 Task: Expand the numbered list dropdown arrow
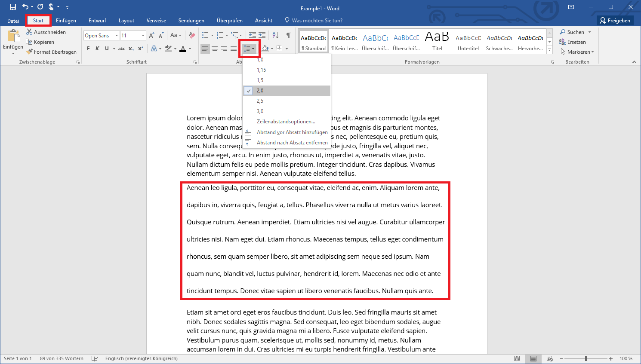[226, 35]
